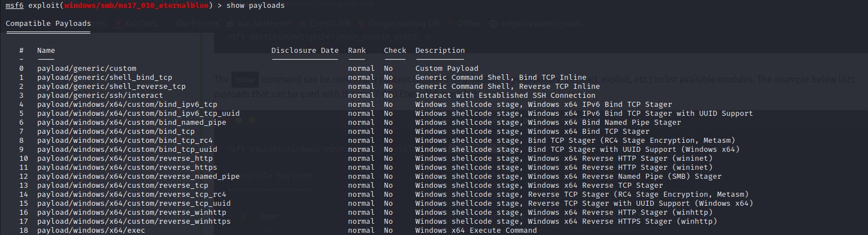Click payload/generic/shell_reverse_tcp entry

click(111, 87)
